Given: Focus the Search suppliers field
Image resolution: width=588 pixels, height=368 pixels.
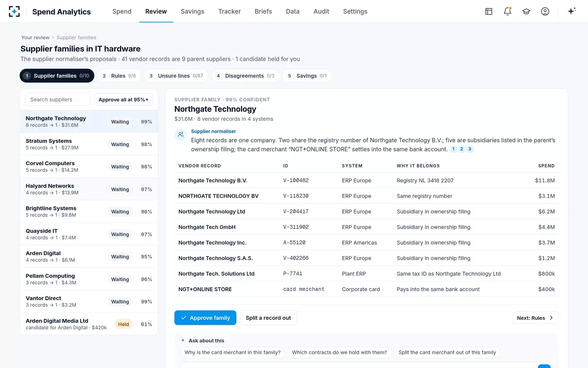Looking at the screenshot, I should [58, 99].
